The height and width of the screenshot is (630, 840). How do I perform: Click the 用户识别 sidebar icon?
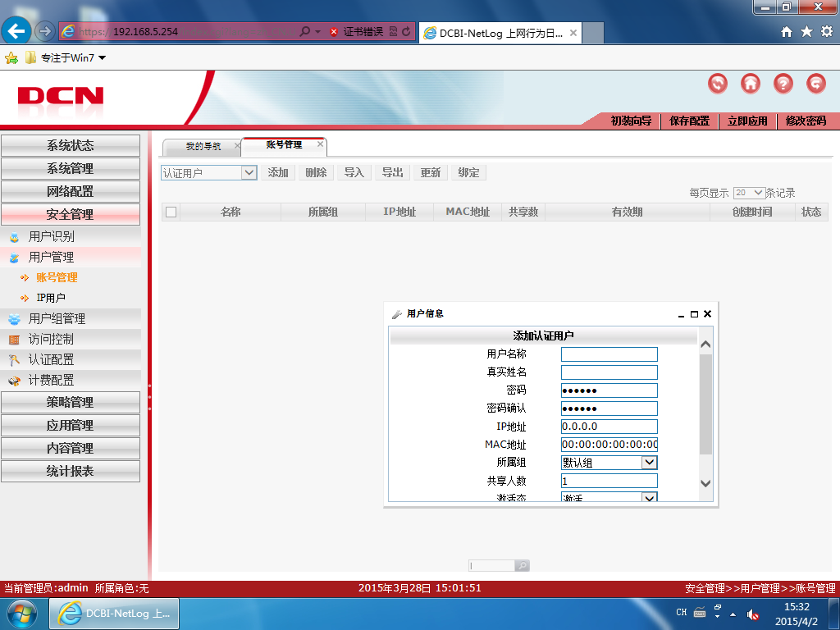(15, 237)
